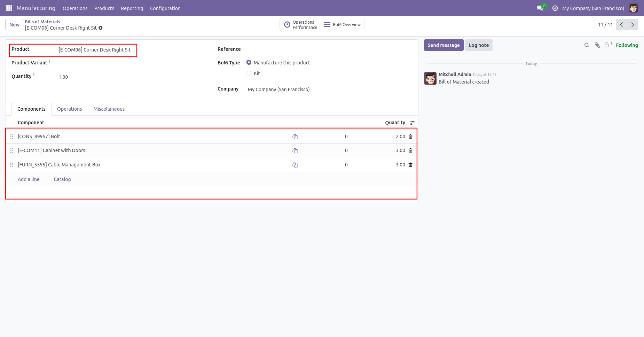Switch to the Miscellaneous tab

(109, 109)
